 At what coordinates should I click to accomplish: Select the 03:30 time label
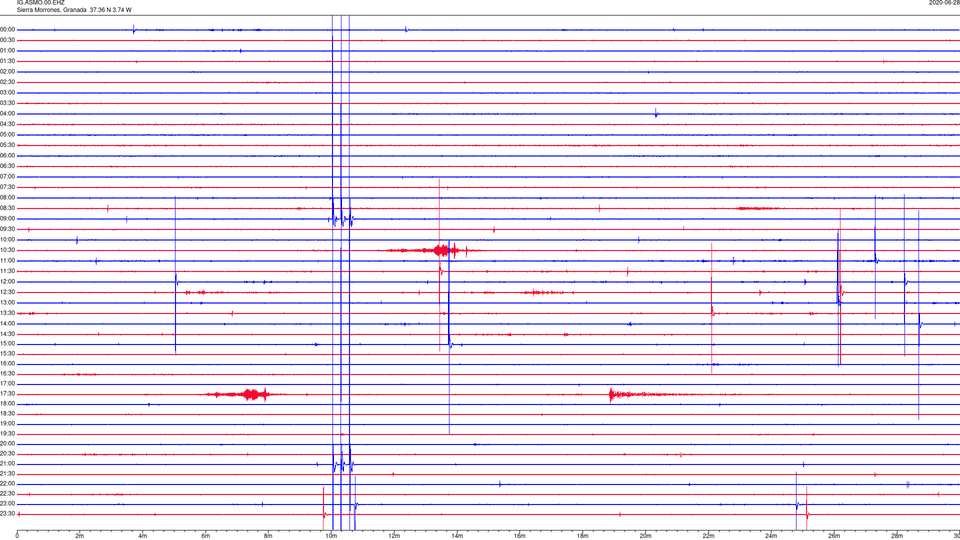click(x=7, y=103)
